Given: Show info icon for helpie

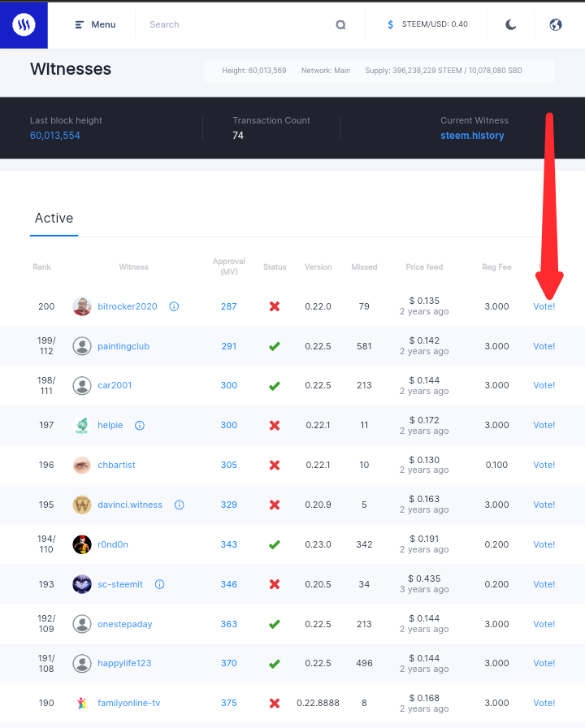Looking at the screenshot, I should click(x=140, y=425).
